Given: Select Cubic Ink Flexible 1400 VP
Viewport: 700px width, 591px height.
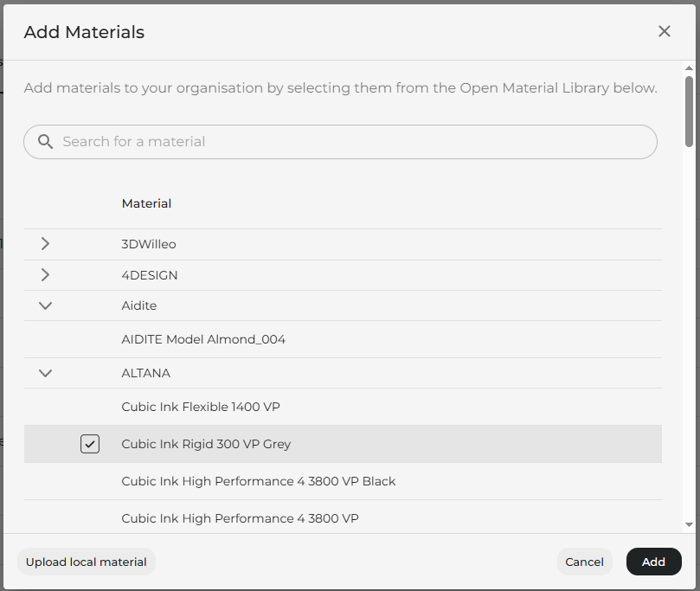Looking at the screenshot, I should click(343, 407).
